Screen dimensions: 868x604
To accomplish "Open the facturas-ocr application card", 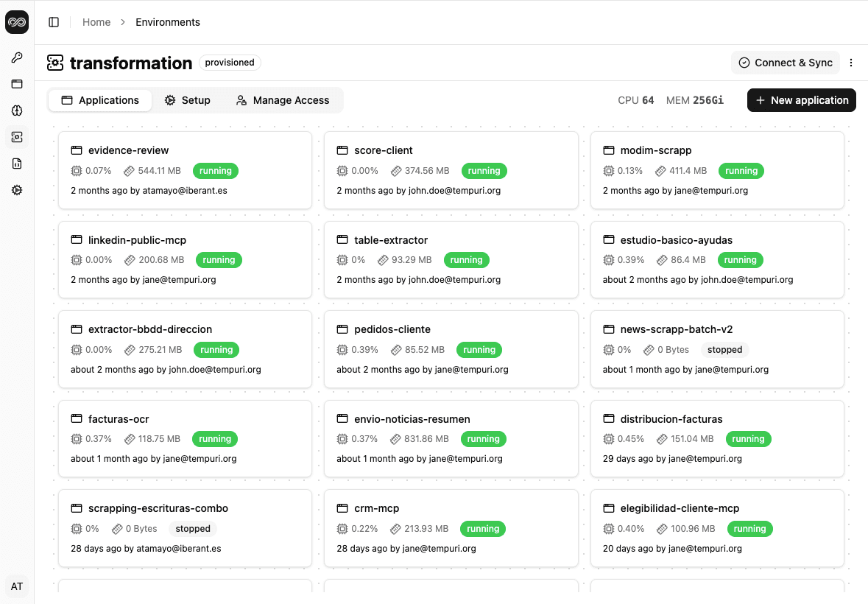I will pyautogui.click(x=185, y=438).
